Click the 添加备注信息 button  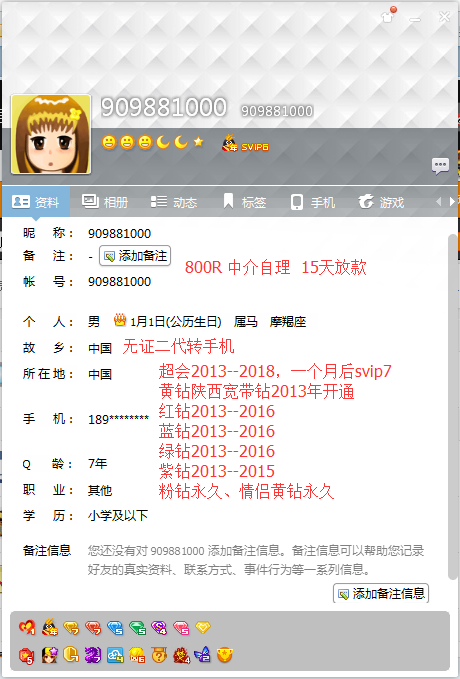pos(381,593)
